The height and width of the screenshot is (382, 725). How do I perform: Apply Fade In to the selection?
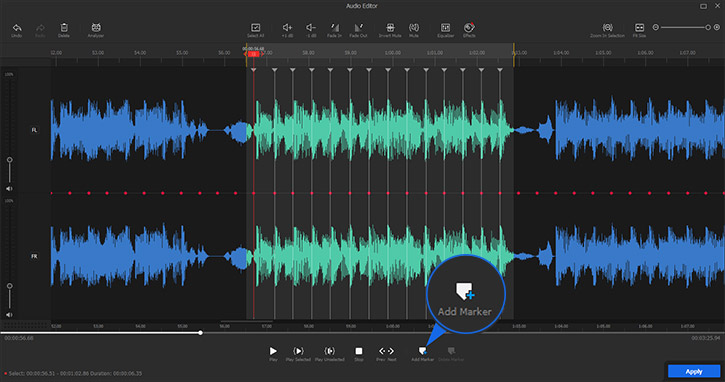coord(334,28)
